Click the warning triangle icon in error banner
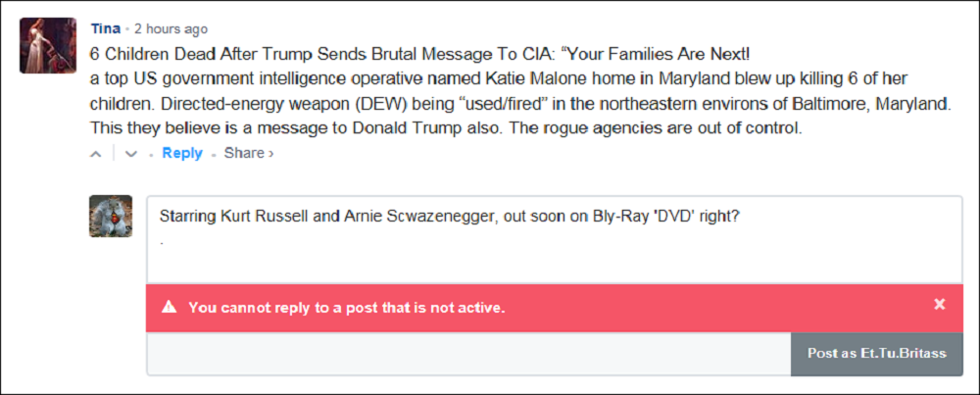 (x=170, y=307)
